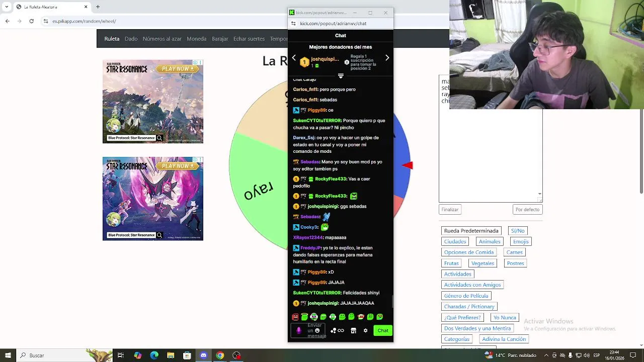Select the Yo Nunca preset
The width and height of the screenshot is (644, 362).
click(505, 318)
